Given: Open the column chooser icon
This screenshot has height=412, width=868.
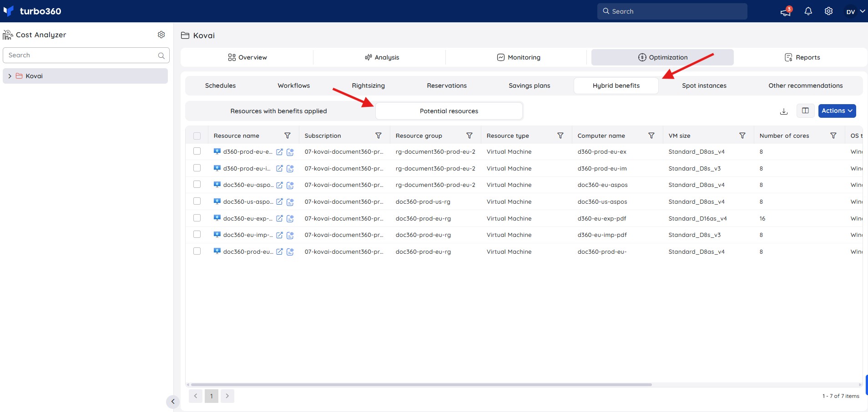Looking at the screenshot, I should point(805,111).
